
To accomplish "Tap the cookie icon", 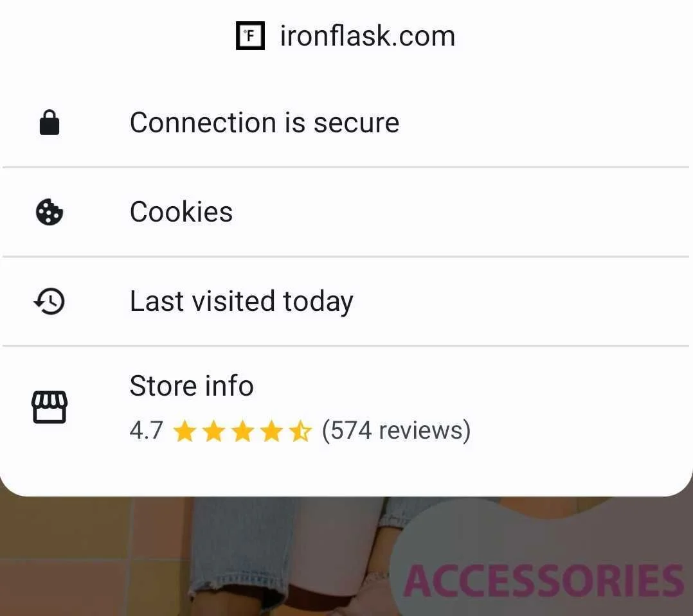I will [x=49, y=212].
